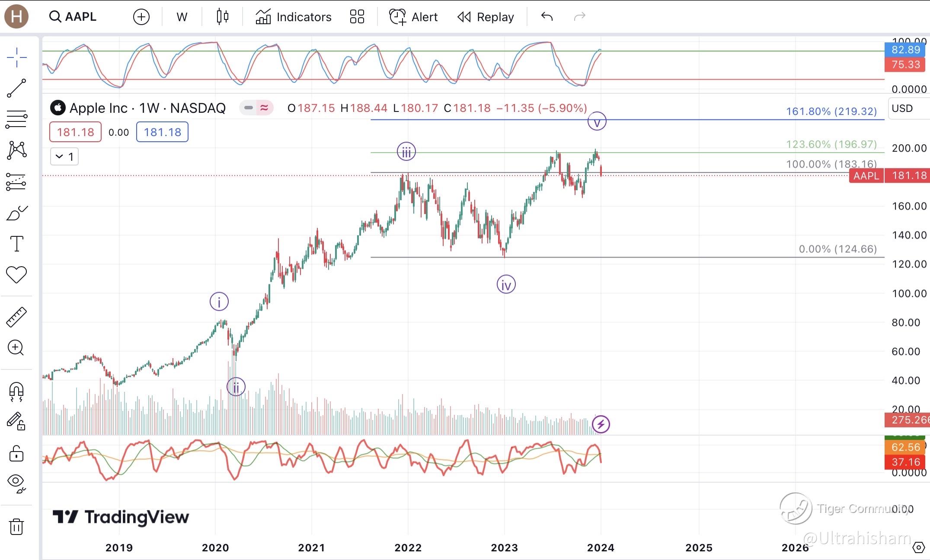Image resolution: width=930 pixels, height=560 pixels.
Task: Select the brush drawing tool
Action: [16, 213]
